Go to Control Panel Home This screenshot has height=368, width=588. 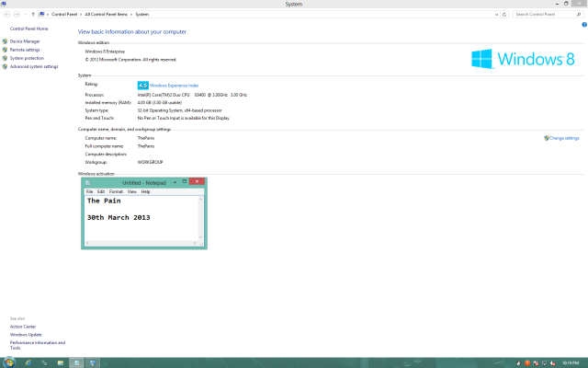28,29
